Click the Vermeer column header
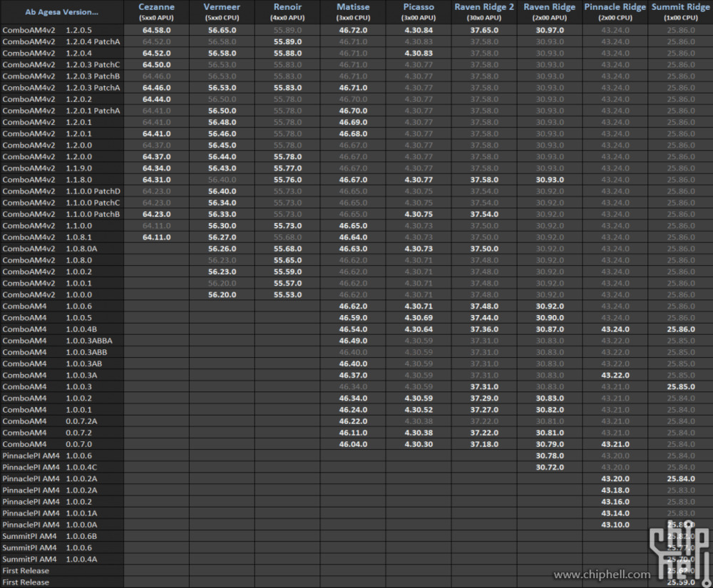This screenshot has width=713, height=588. coord(222,12)
